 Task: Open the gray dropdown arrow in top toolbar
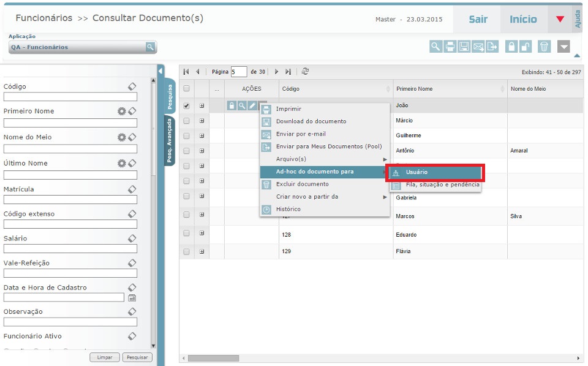[x=563, y=47]
